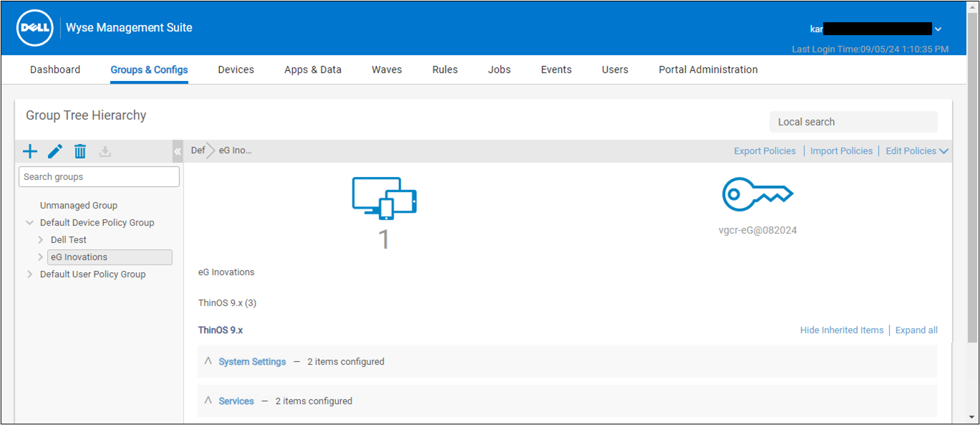Click the bold ThinOS 9.x heading
This screenshot has width=980, height=425.
[221, 330]
